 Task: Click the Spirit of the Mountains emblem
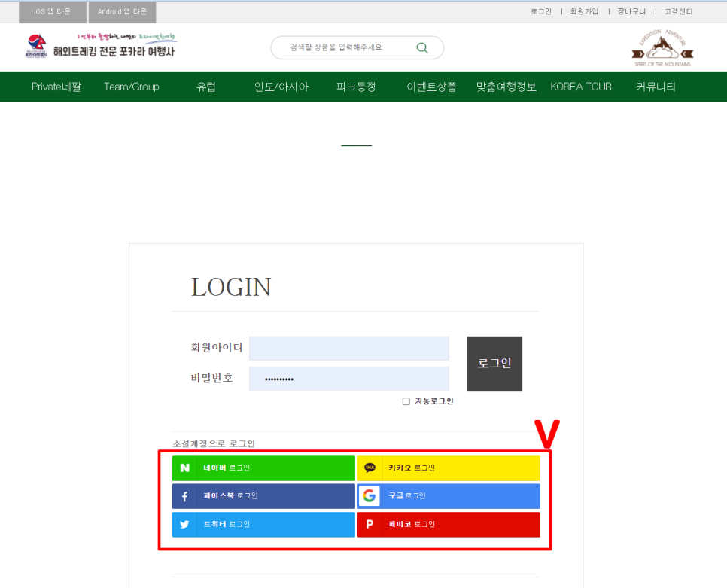click(x=662, y=48)
